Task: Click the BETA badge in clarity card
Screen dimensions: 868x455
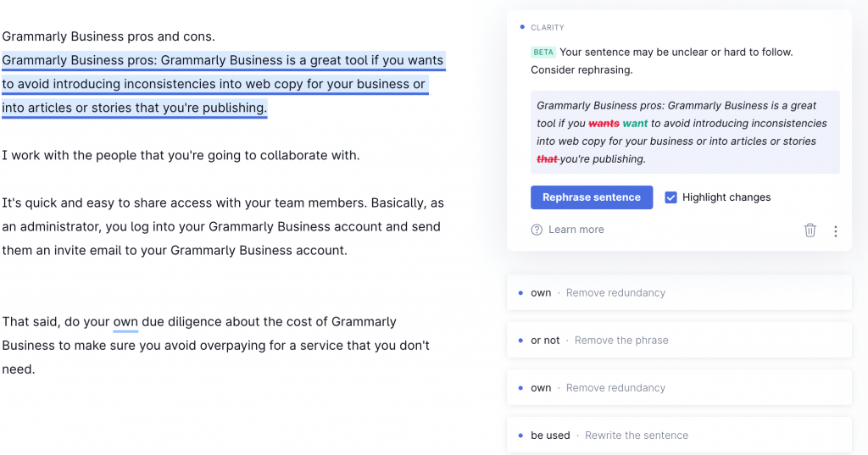Action: [x=542, y=53]
